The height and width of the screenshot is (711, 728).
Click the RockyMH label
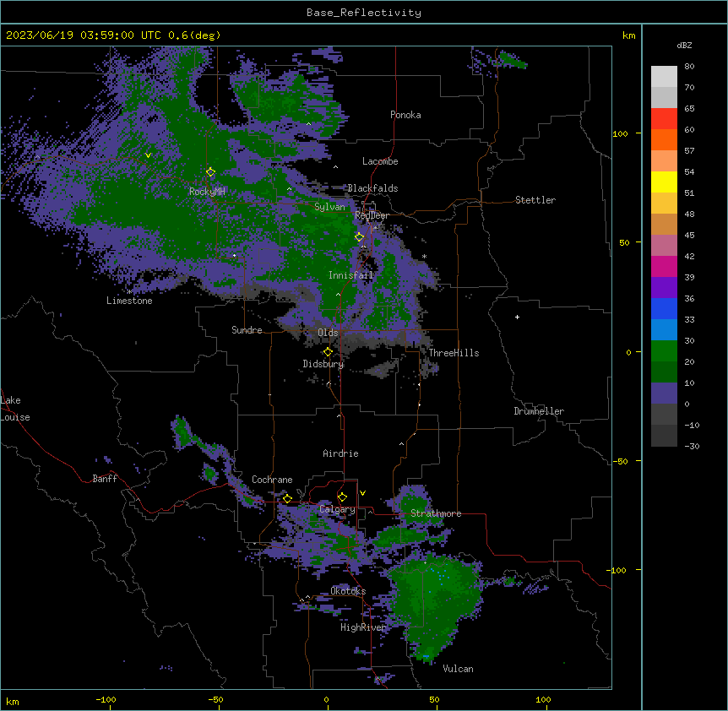(x=207, y=192)
